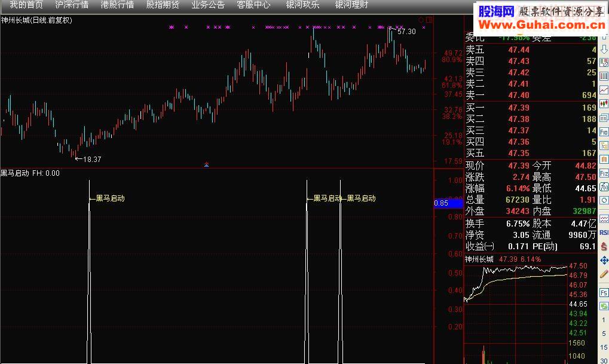The image size is (609, 364).
Task: Open the 银河玖乐 menu
Action: click(x=302, y=5)
